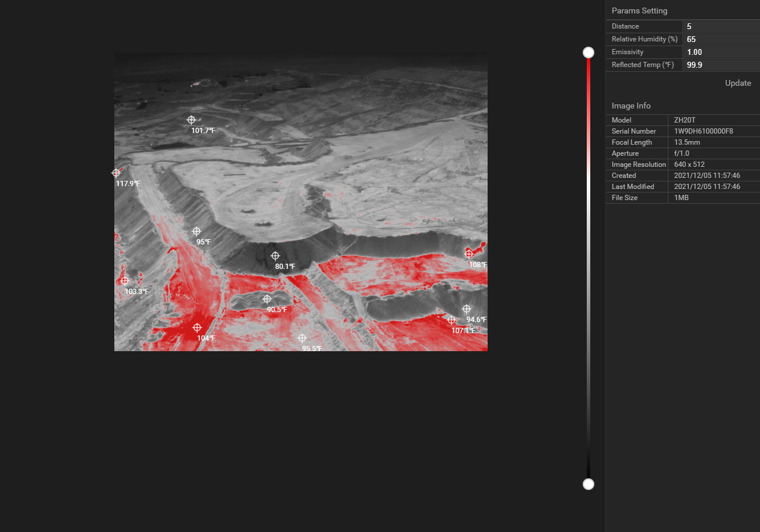Image resolution: width=760 pixels, height=532 pixels.
Task: Select the 101.7℉ spot measurement crosshair
Action: (191, 120)
